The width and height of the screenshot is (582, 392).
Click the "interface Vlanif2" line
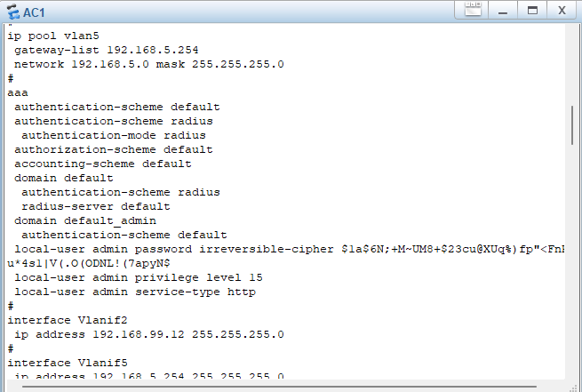click(66, 319)
